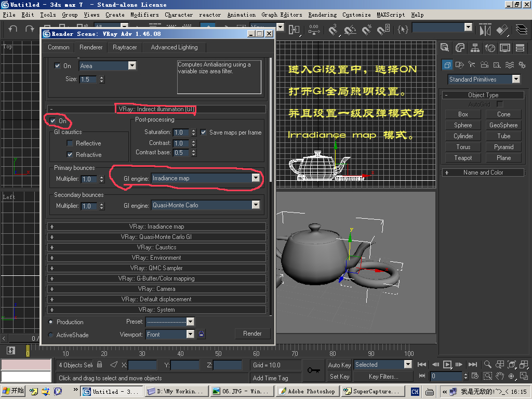Viewport: 532px width, 399px height.
Task: Enable the AutoGrid checkbox
Action: (500, 104)
